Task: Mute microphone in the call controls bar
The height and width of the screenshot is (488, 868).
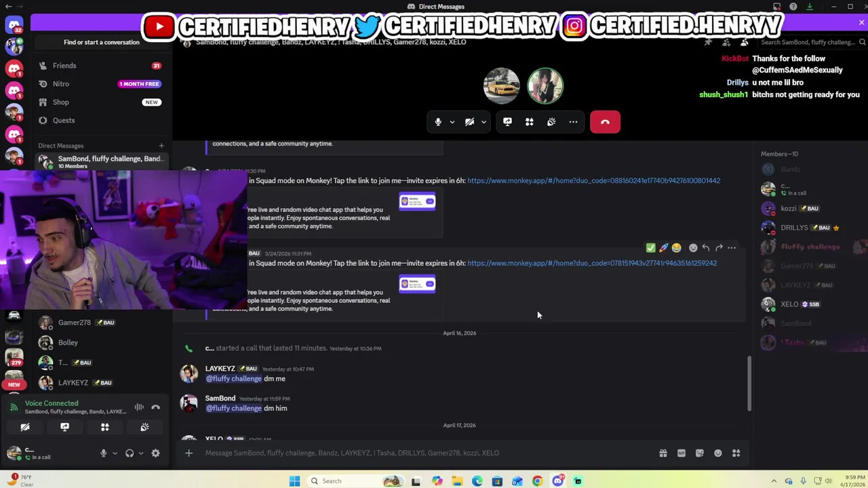Action: click(x=438, y=122)
